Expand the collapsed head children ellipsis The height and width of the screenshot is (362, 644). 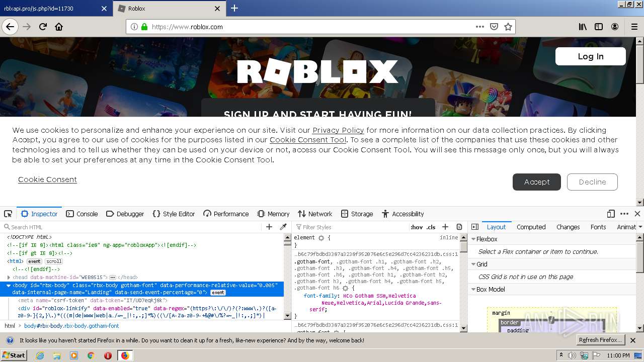click(113, 278)
